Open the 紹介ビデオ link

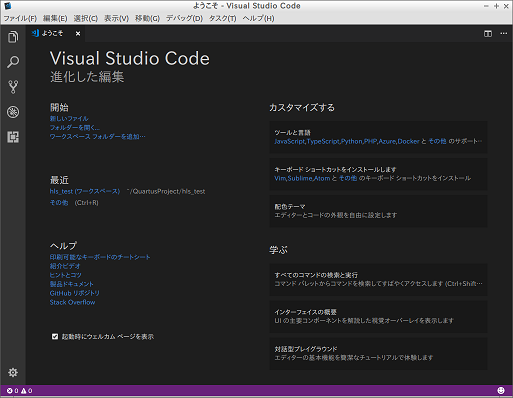click(65, 266)
